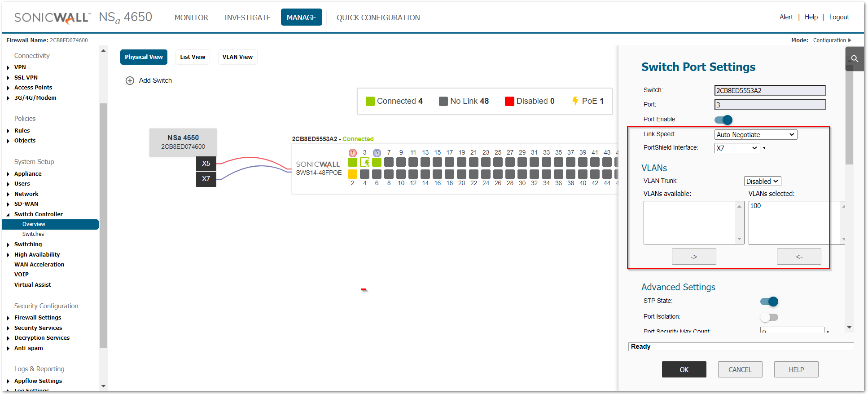Expand the Firewall Settings section
The height and width of the screenshot is (395, 868).
pyautogui.click(x=8, y=318)
